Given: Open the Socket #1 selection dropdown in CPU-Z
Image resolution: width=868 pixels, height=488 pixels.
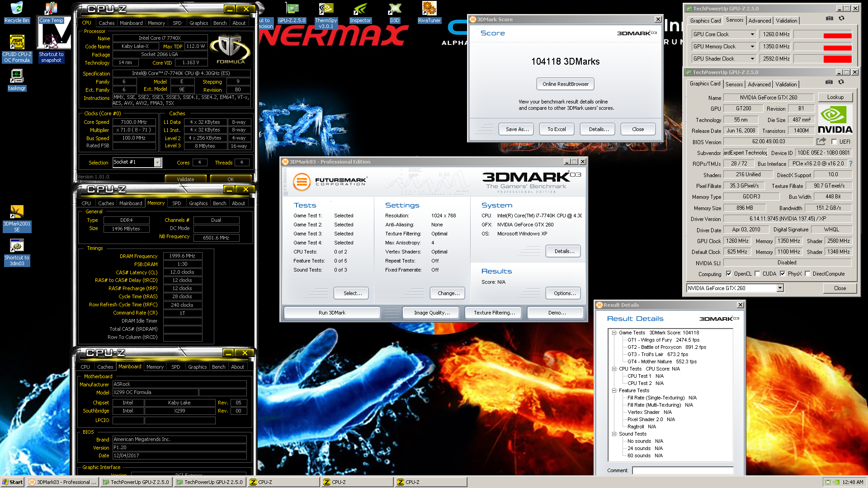Looking at the screenshot, I should (158, 162).
